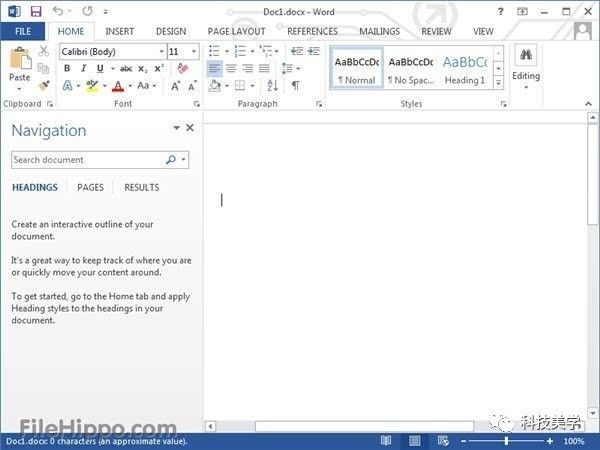
Task: Show PAGES in Navigation pane
Action: [x=90, y=188]
